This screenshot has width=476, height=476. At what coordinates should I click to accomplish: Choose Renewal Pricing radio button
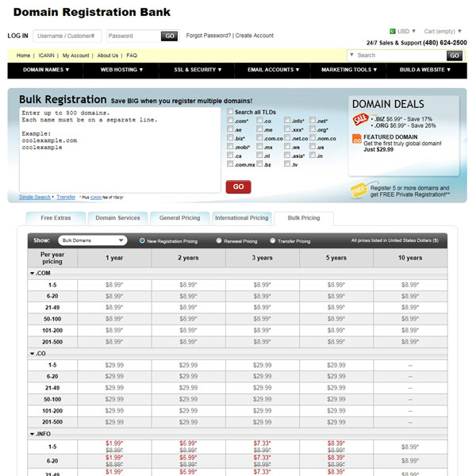tap(219, 240)
